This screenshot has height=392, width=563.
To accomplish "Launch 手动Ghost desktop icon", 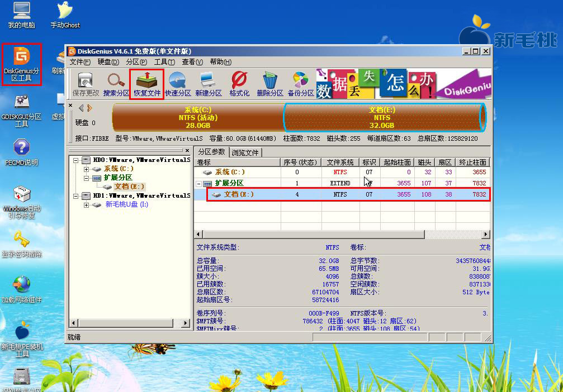I will [65, 15].
